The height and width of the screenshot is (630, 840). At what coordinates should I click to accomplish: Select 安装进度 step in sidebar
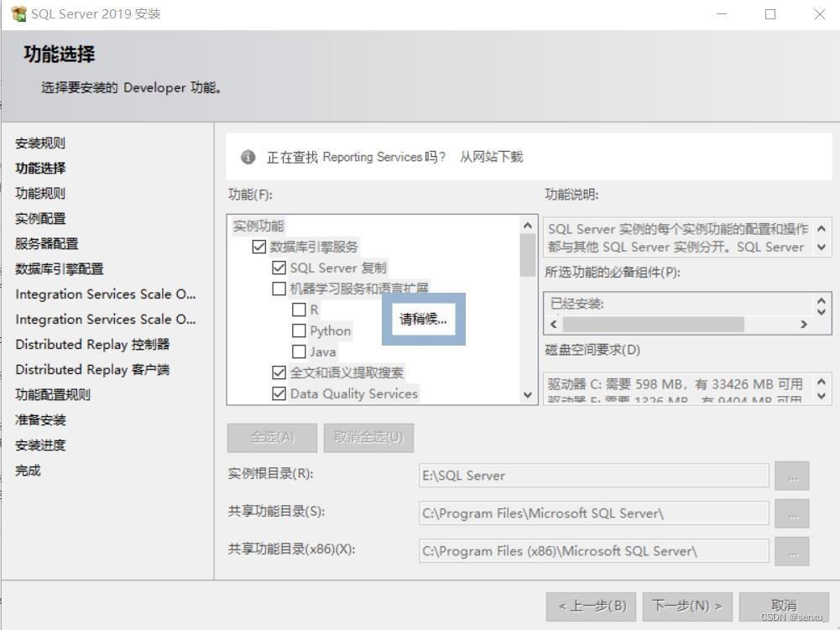[40, 445]
